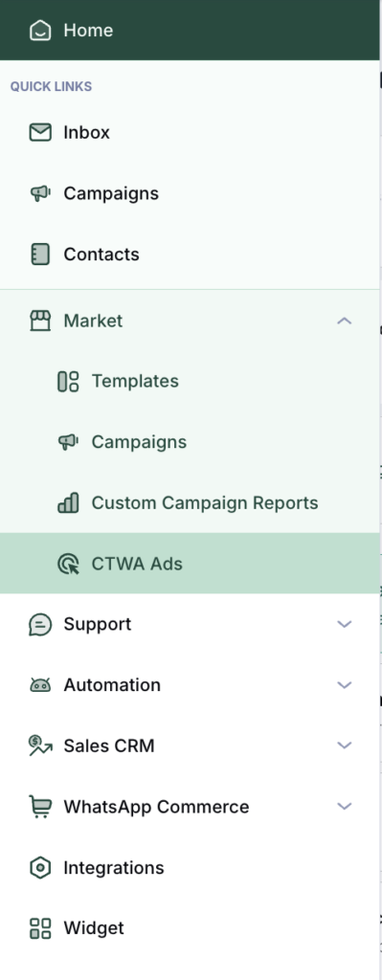Click the Custom Campaign Reports bar chart icon
Image resolution: width=382 pixels, height=980 pixels.
pos(68,502)
